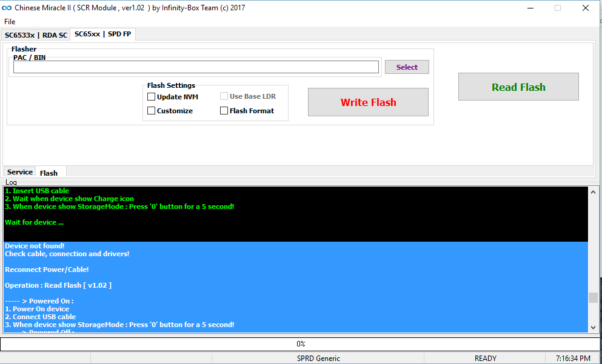The height and width of the screenshot is (364, 602).
Task: Click '1. Power On device' log line
Action: coord(37,309)
